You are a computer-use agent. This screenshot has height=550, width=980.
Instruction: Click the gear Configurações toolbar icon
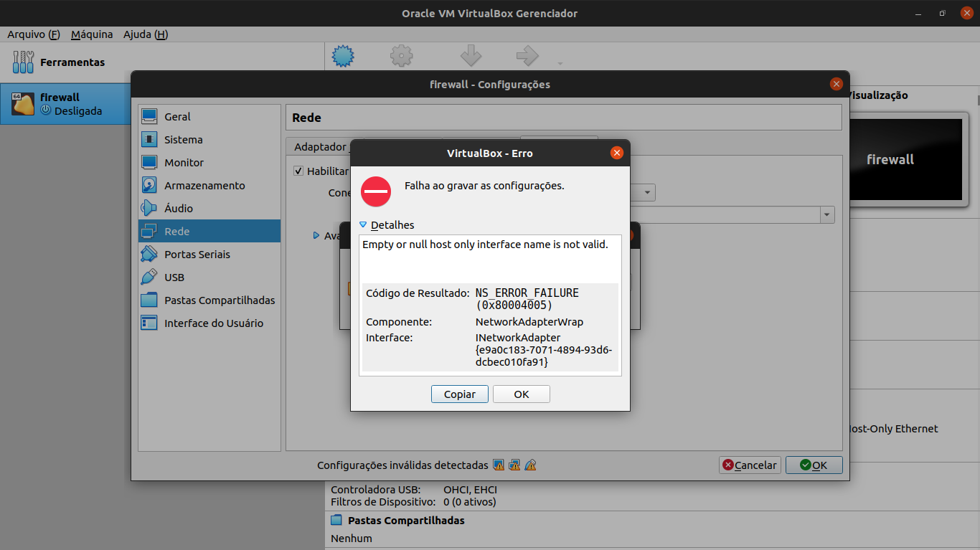pos(401,56)
